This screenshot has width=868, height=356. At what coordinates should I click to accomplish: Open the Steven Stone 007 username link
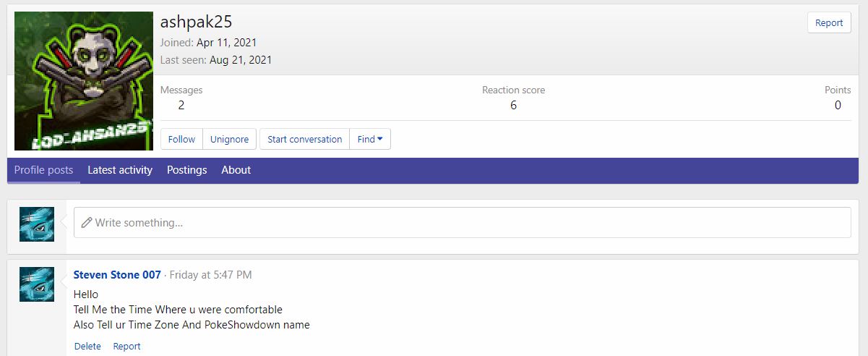117,275
